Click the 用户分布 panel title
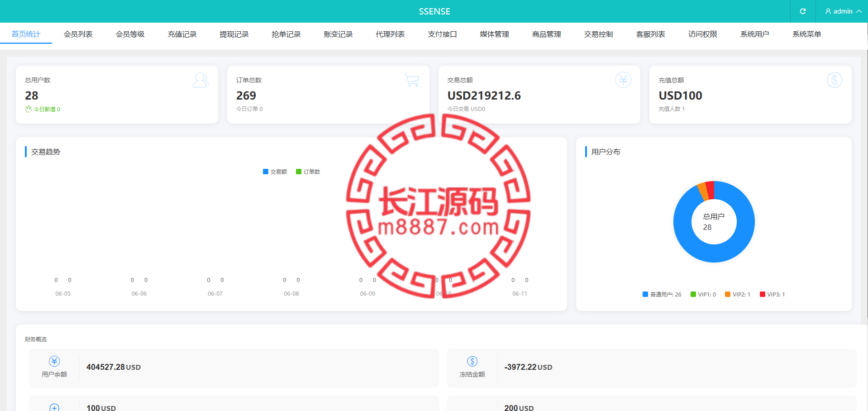 pyautogui.click(x=606, y=152)
